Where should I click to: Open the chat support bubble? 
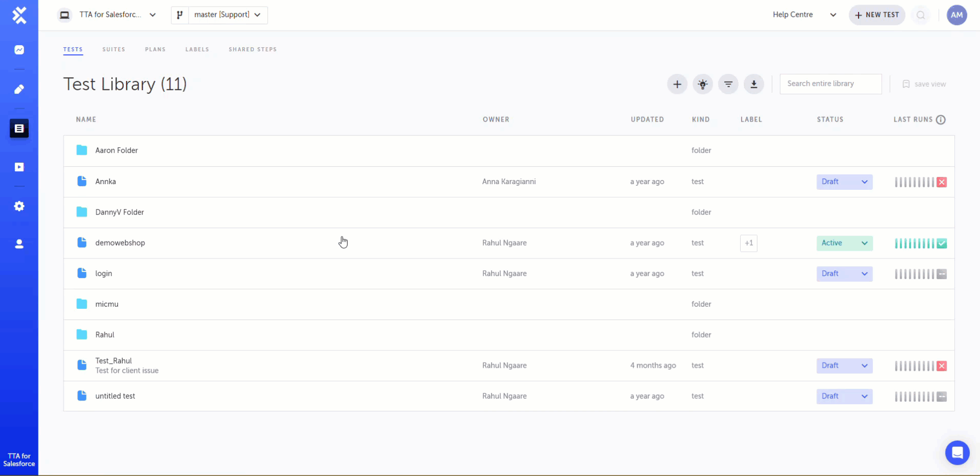coord(957,453)
